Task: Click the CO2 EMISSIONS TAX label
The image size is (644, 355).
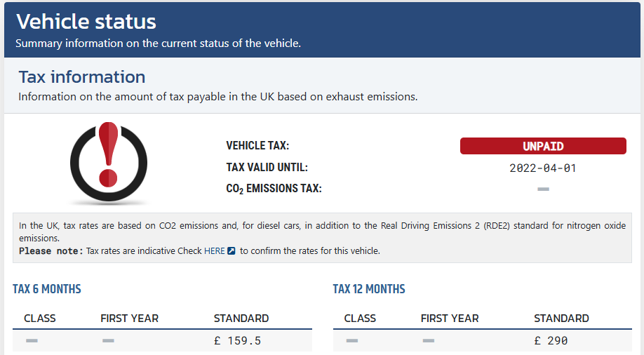Action: [x=274, y=189]
